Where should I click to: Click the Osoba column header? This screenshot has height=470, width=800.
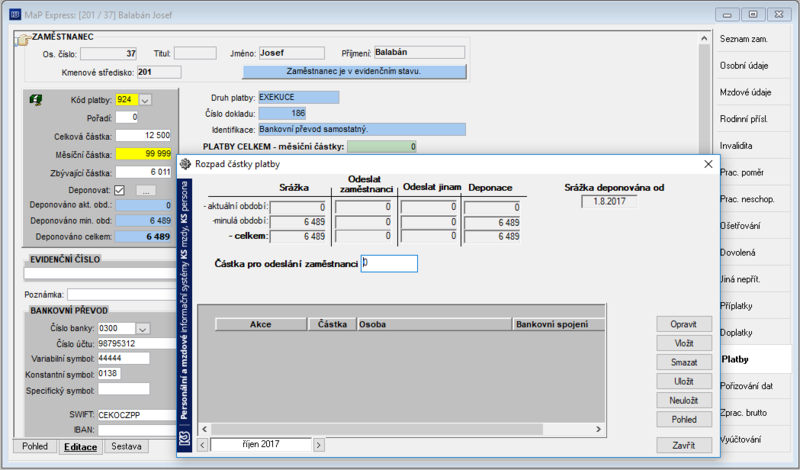click(434, 324)
